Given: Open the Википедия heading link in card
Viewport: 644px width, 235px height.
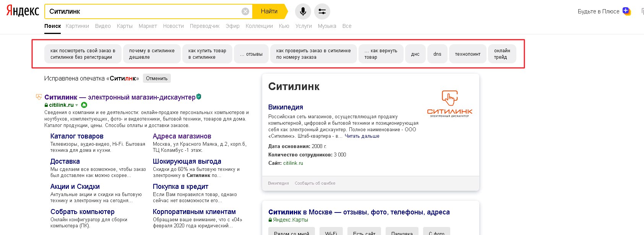Looking at the screenshot, I should click(286, 107).
